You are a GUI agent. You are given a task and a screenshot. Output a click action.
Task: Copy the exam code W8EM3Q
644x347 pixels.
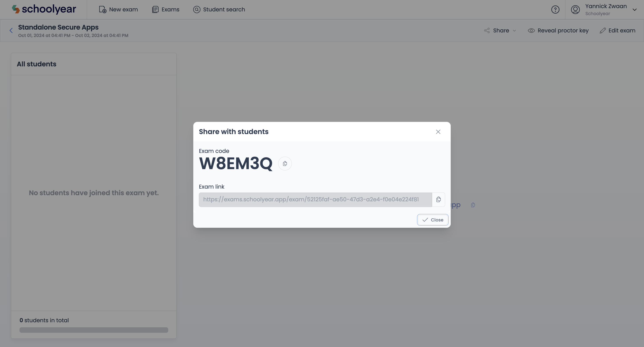click(285, 163)
